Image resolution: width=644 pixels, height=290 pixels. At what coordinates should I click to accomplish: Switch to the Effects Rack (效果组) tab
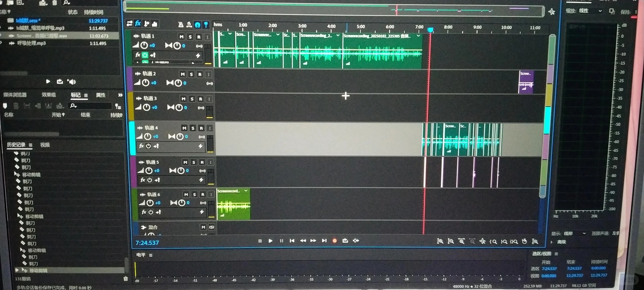[49, 95]
